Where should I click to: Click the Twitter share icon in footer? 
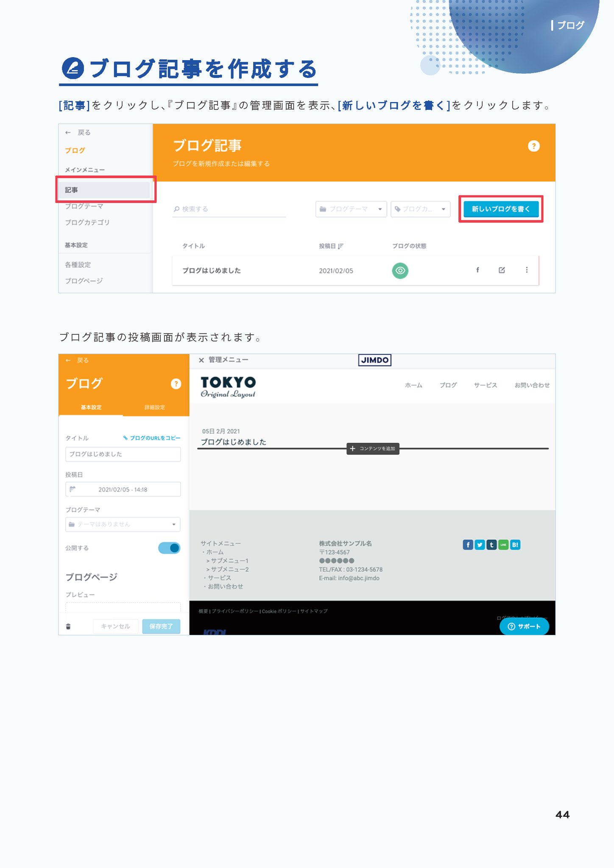pyautogui.click(x=480, y=545)
